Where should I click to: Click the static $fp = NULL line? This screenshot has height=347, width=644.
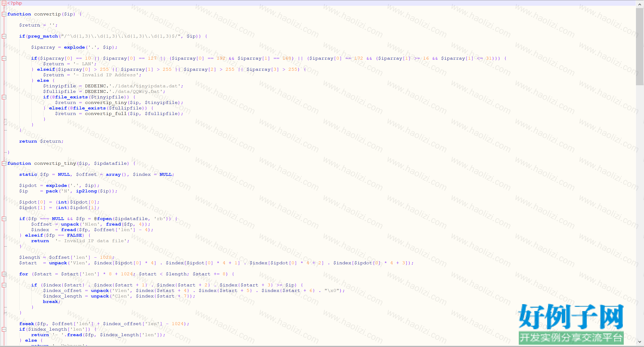point(96,174)
